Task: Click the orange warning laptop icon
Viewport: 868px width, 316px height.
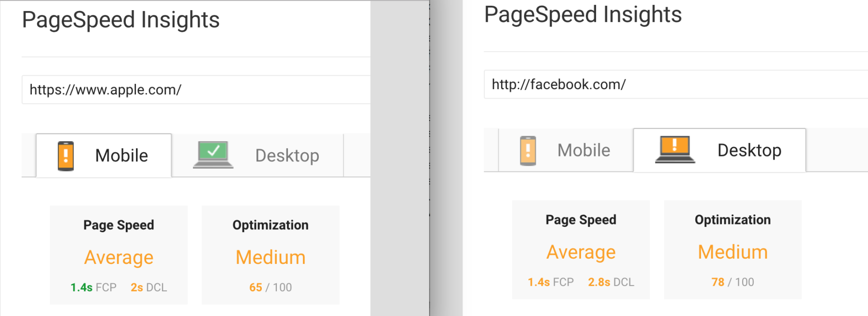Action: (x=675, y=149)
